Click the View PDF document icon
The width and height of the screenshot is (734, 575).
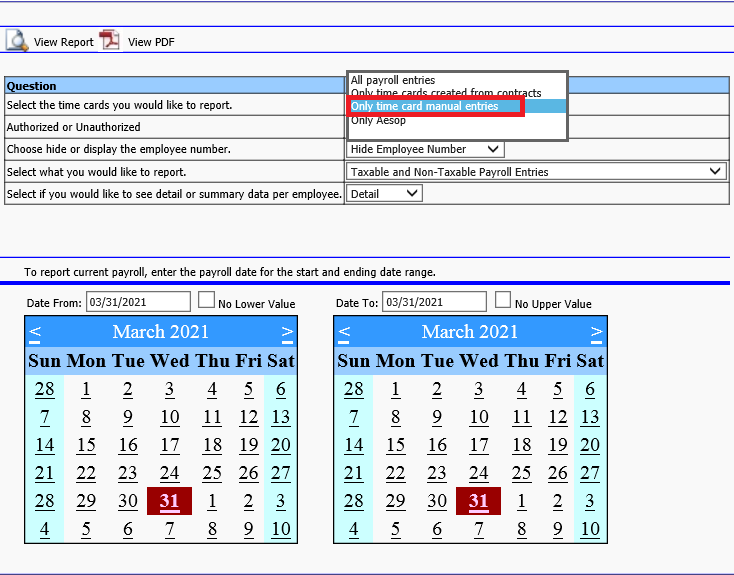tap(109, 41)
